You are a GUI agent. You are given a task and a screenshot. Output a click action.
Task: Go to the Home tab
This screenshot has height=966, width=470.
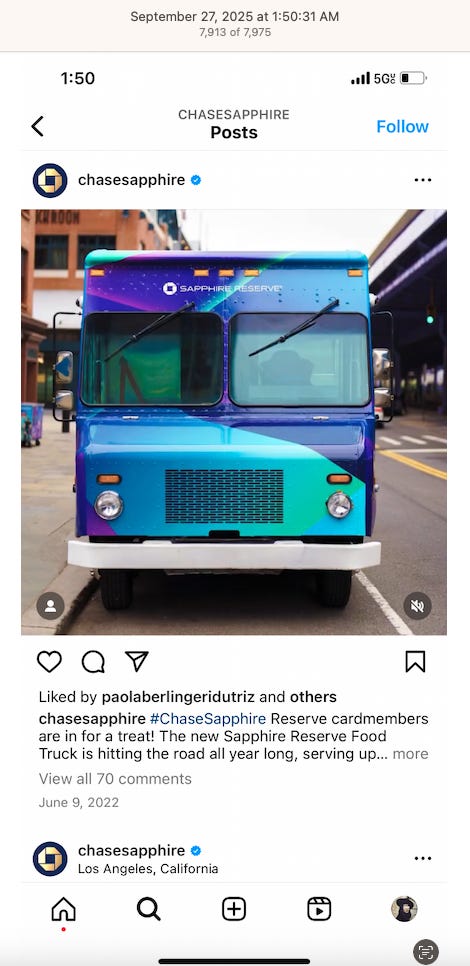click(x=63, y=909)
